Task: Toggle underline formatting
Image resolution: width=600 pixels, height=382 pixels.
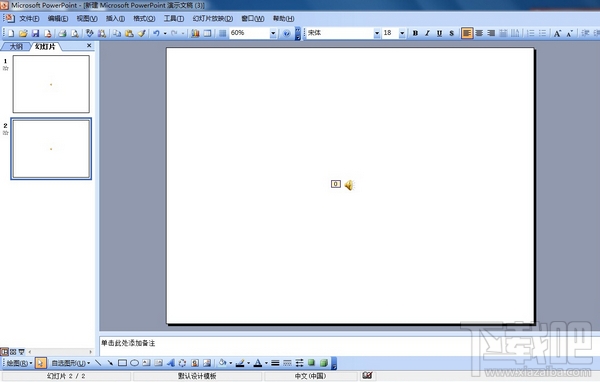Action: [x=439, y=33]
